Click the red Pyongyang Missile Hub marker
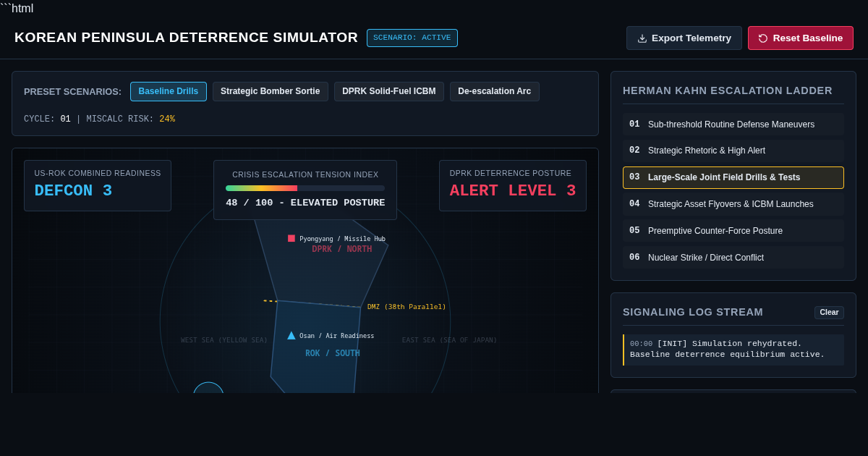 coord(292,238)
